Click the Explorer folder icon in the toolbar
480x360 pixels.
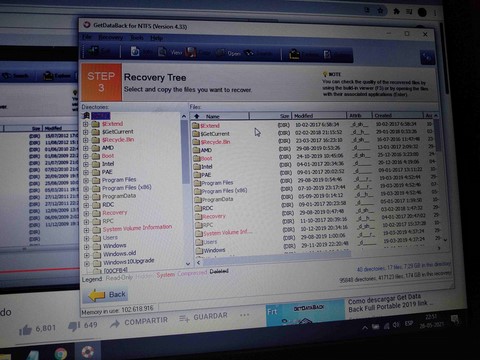tap(294, 54)
